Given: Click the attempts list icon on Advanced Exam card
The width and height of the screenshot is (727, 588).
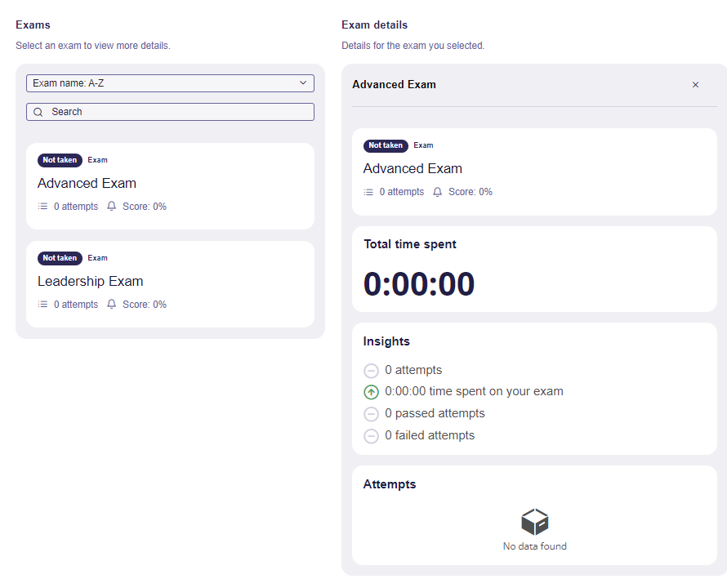Looking at the screenshot, I should click(x=42, y=206).
